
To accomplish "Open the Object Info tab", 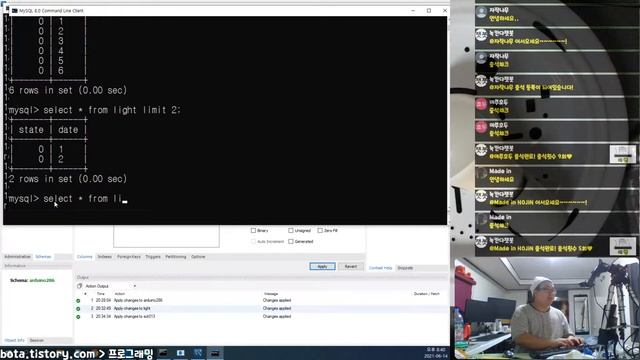I will pyautogui.click(x=15, y=340).
